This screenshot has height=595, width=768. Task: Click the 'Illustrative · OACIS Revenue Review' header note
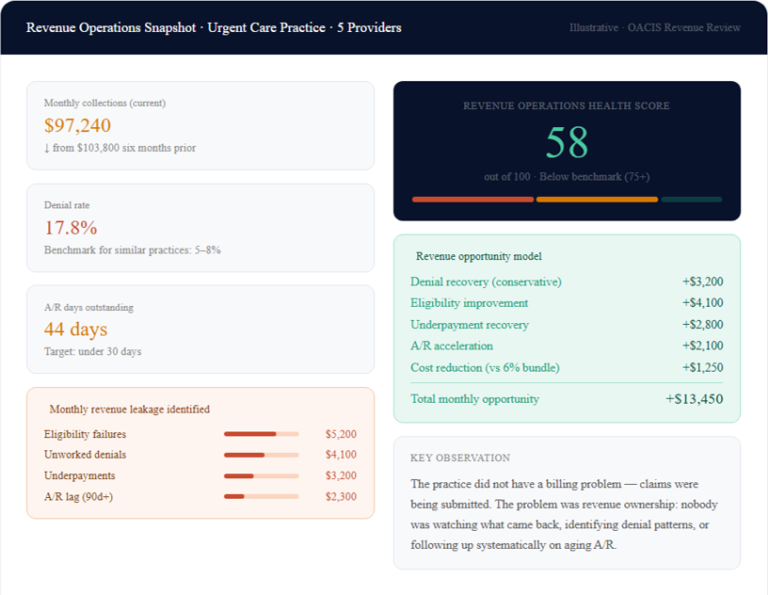[x=655, y=27]
